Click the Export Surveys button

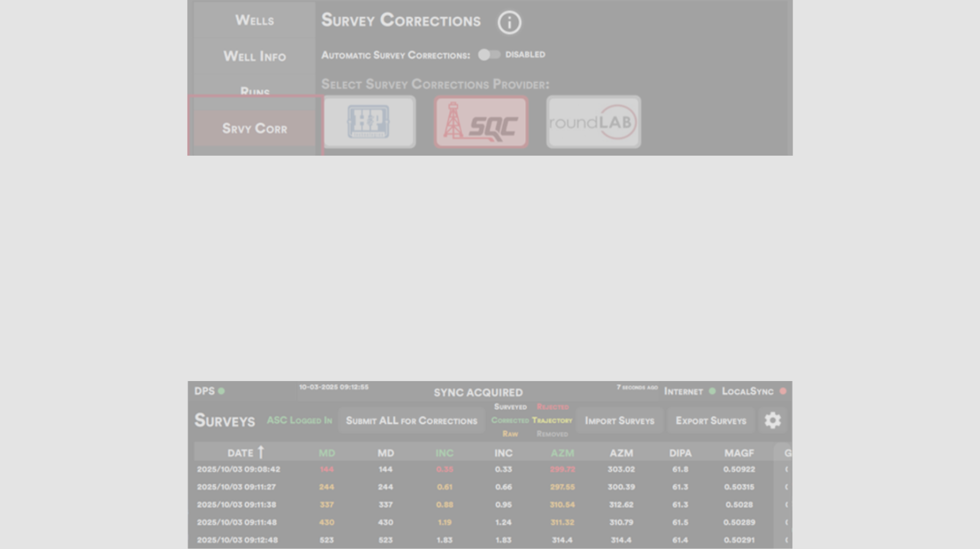(x=710, y=421)
